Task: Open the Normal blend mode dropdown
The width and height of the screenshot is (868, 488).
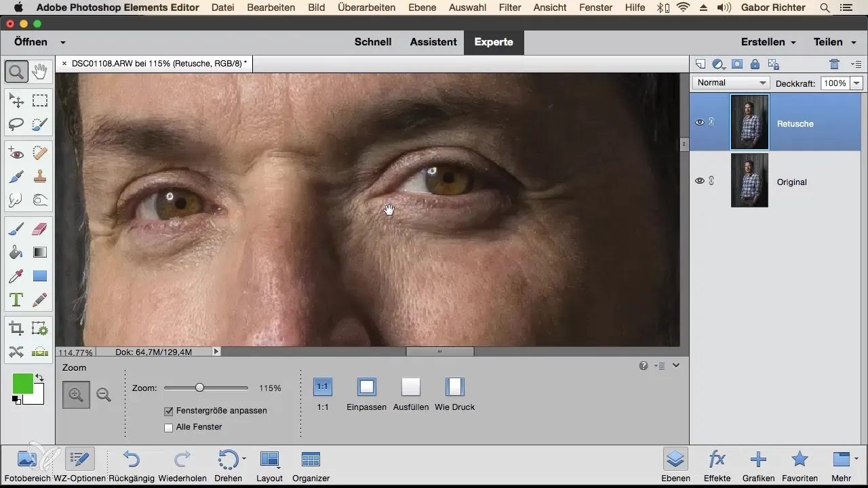Action: tap(731, 83)
